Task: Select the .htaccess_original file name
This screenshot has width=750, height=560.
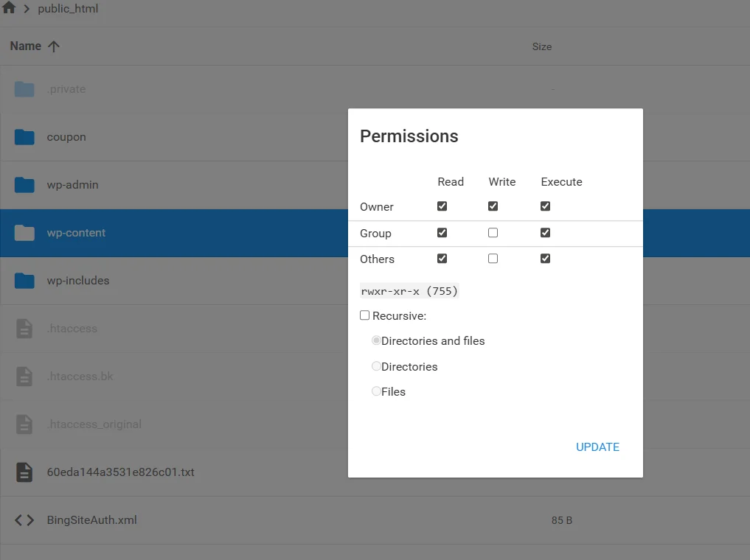Action: (94, 424)
